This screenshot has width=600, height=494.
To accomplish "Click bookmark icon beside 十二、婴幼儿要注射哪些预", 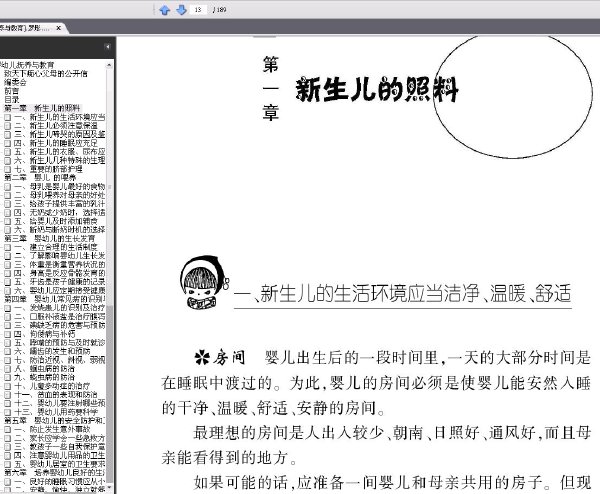I will [8, 403].
